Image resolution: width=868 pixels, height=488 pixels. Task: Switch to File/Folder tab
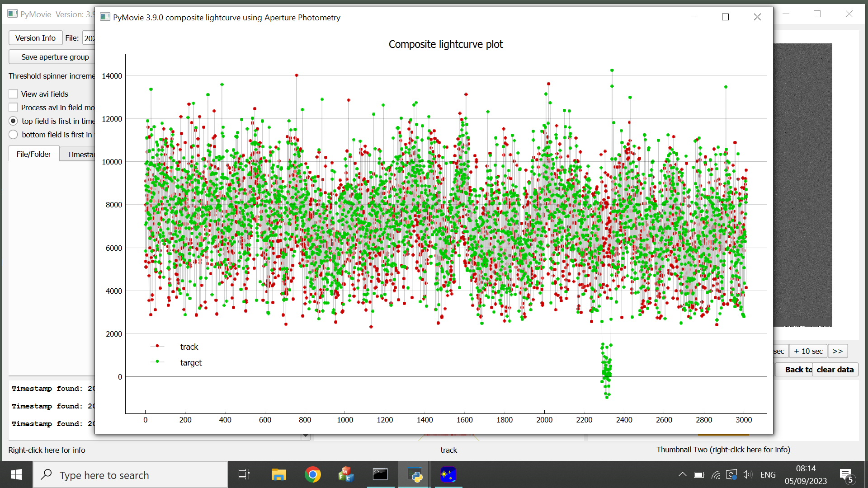tap(34, 154)
